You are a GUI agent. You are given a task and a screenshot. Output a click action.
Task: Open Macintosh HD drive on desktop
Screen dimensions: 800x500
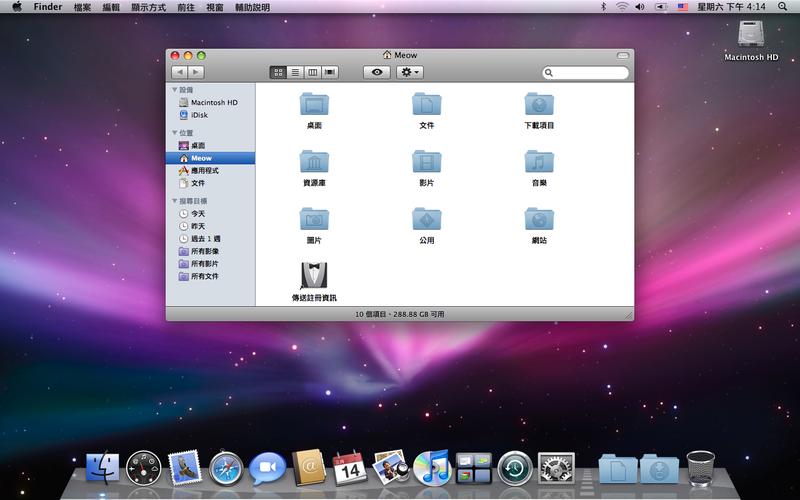pyautogui.click(x=751, y=34)
